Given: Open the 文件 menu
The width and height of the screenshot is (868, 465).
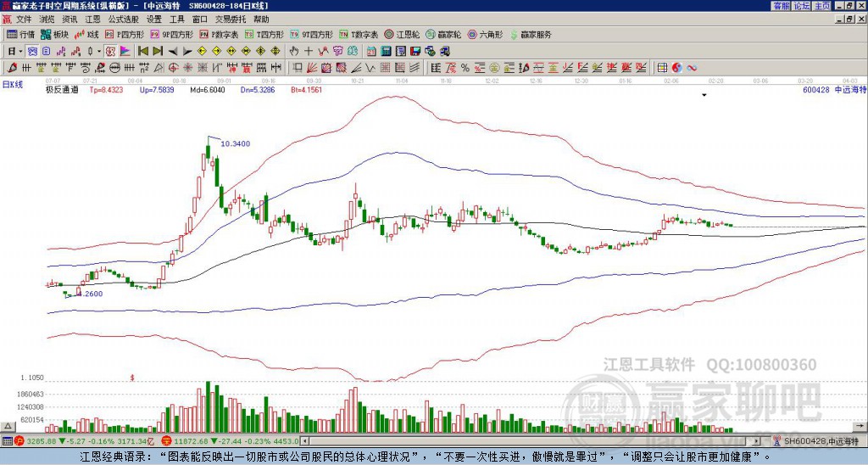Looking at the screenshot, I should coord(23,20).
